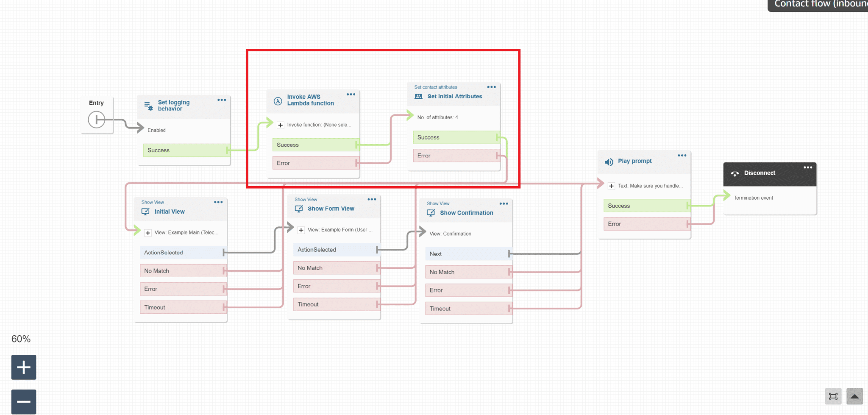Click the Entry point circle icon

click(x=97, y=120)
